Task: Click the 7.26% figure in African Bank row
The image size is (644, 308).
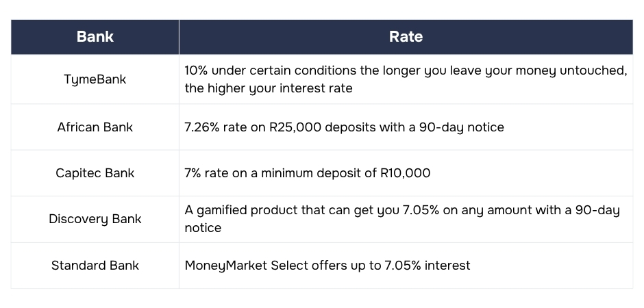Action: pyautogui.click(x=202, y=127)
